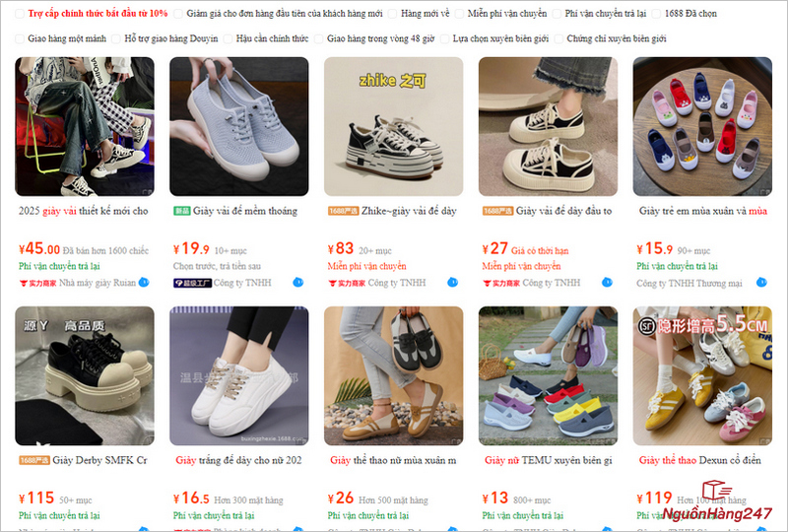Click blue chat icon beside Nhà máy giày Ruian
This screenshot has height=532, width=788.
pos(144,282)
